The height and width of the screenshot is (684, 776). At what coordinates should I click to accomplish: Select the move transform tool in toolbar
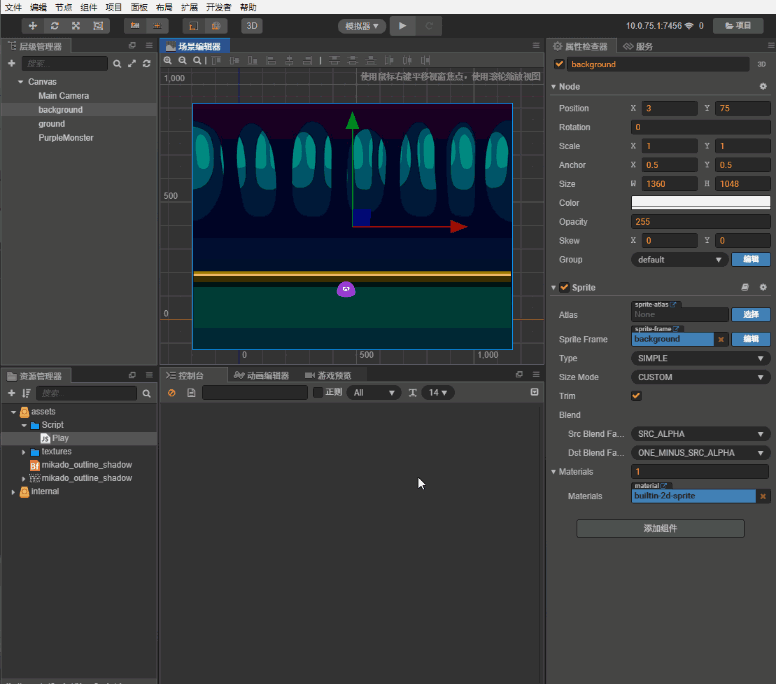click(x=33, y=26)
